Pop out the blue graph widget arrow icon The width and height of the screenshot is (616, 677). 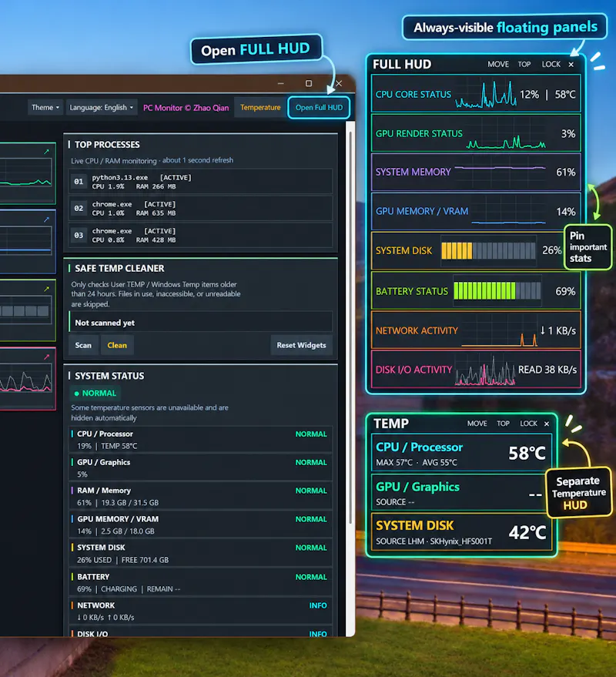coord(47,220)
